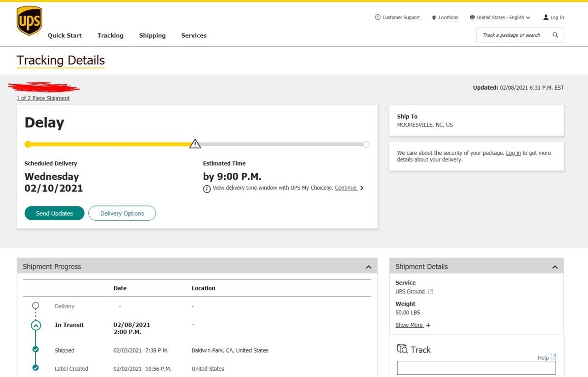The image size is (588, 377).
Task: Click the Send Updates button
Action: [x=55, y=213]
